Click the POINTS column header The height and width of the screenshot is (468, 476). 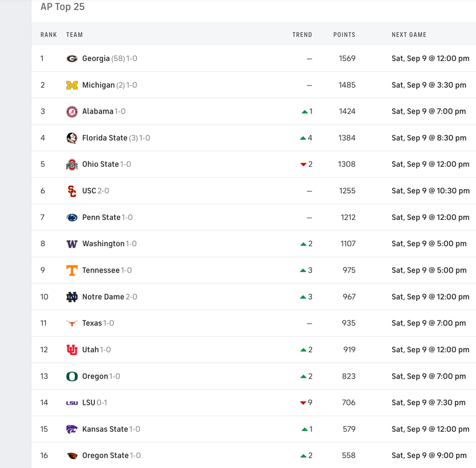[x=344, y=35]
